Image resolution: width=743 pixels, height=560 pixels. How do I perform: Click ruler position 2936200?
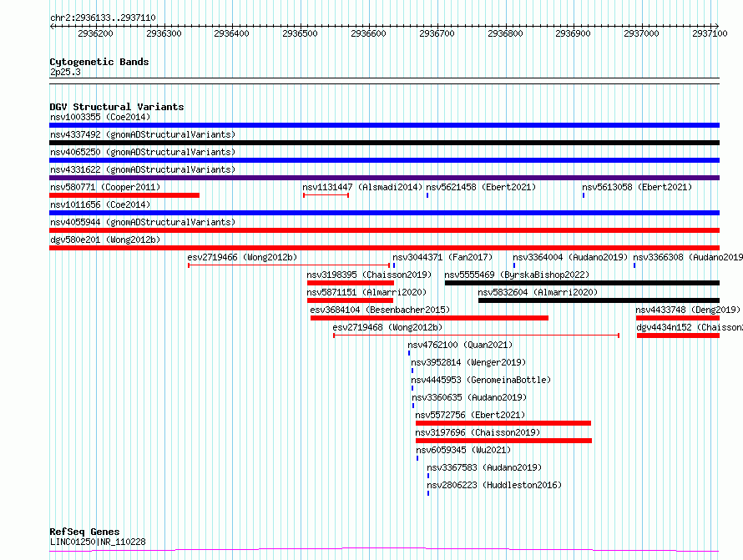tap(96, 33)
